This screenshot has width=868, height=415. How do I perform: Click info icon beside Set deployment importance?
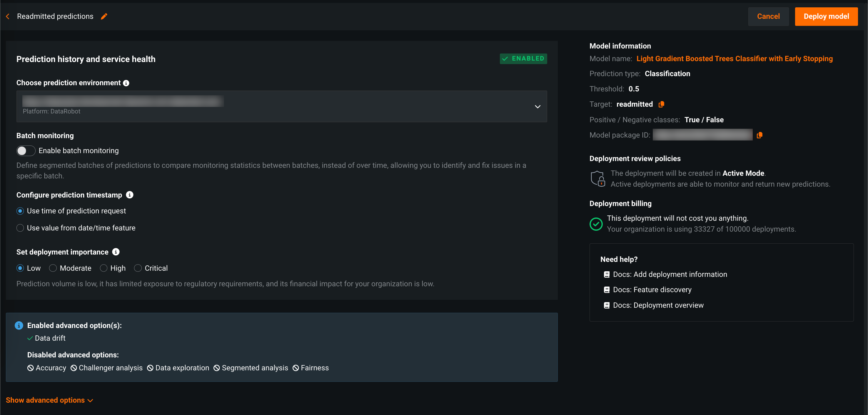[116, 252]
